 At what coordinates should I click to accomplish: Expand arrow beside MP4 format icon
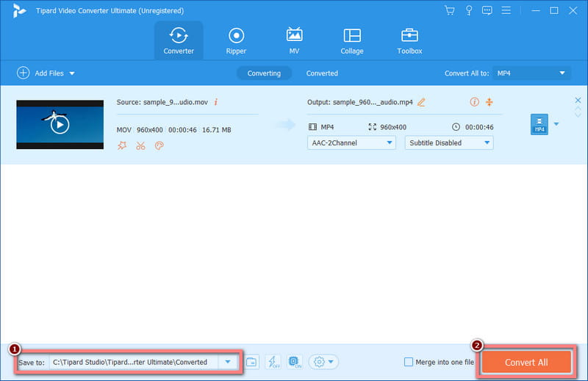(x=556, y=124)
